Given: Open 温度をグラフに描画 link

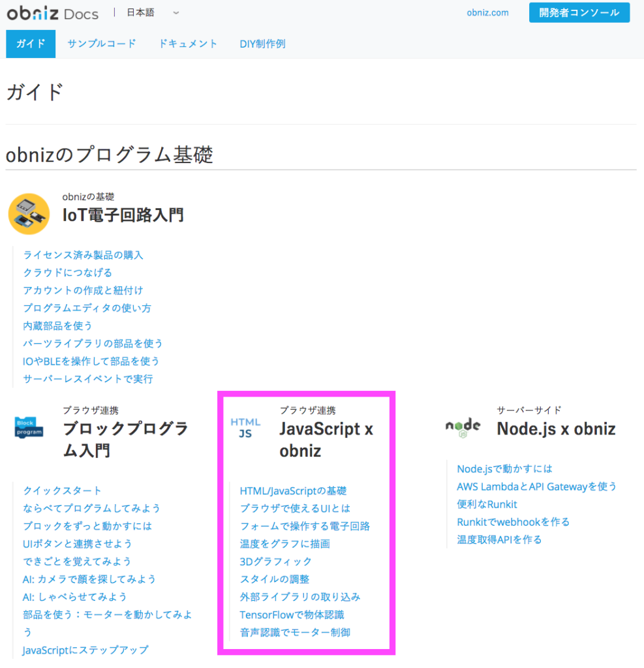Looking at the screenshot, I should pos(284,544).
